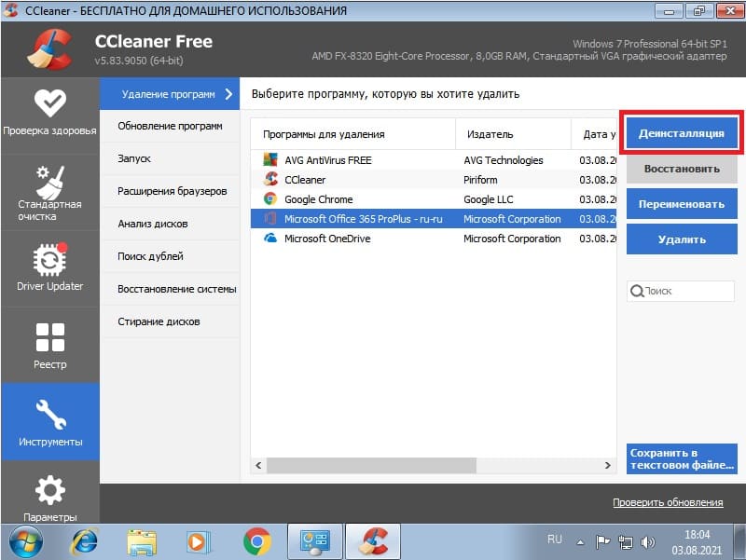Click the Google Chrome list entry icon
This screenshot has height=560, width=746.
270,198
